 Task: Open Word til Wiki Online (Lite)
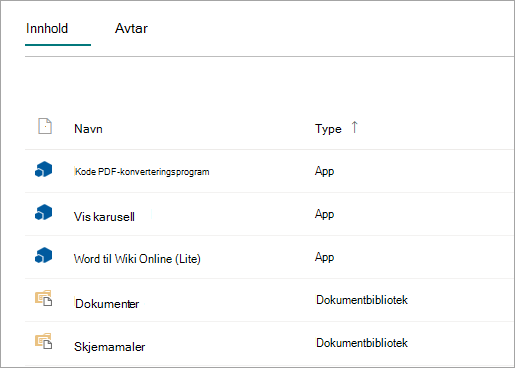(137, 259)
